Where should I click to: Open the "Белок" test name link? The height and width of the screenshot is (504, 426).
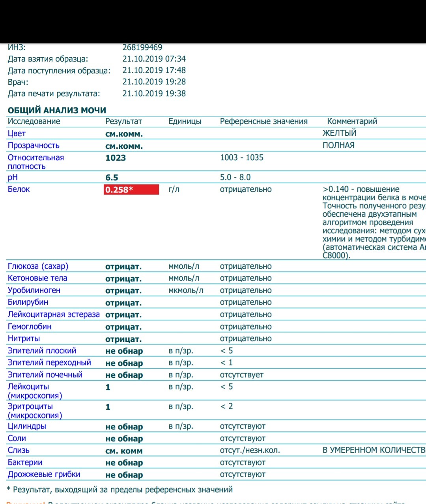click(19, 189)
